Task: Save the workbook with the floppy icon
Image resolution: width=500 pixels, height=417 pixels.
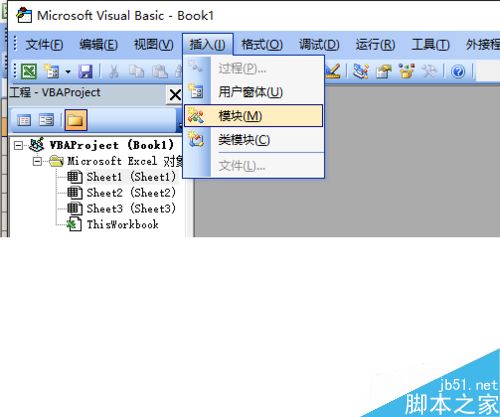Action: 86,71
